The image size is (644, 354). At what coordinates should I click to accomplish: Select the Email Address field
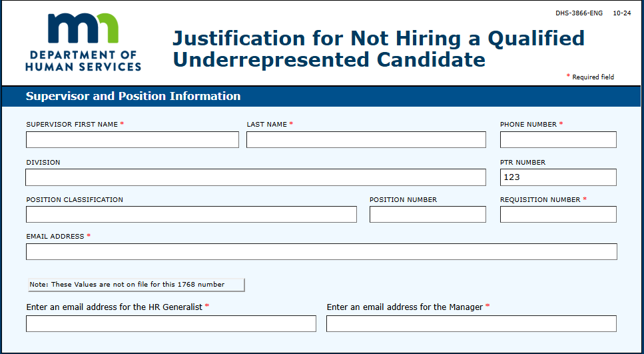tap(321, 251)
